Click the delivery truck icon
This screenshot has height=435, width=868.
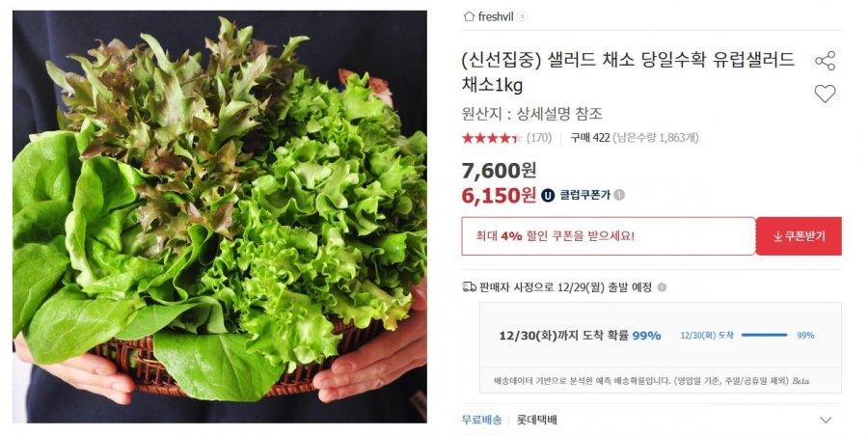click(469, 286)
